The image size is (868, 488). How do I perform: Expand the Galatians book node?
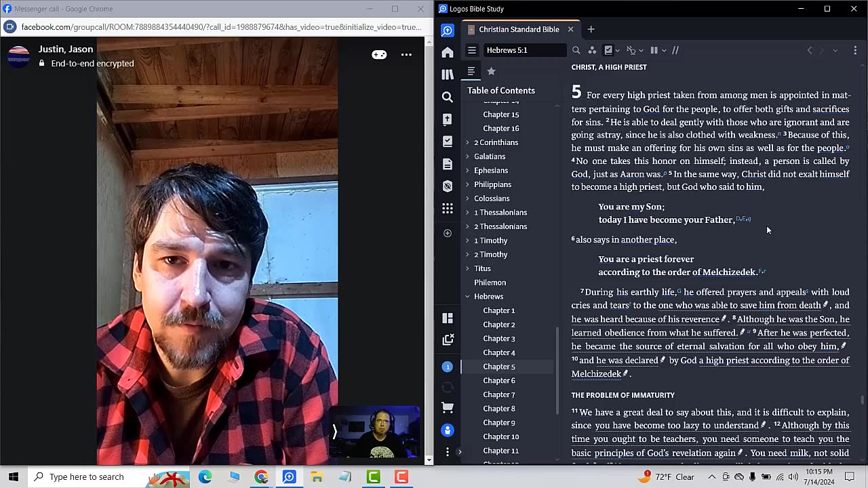(x=467, y=157)
